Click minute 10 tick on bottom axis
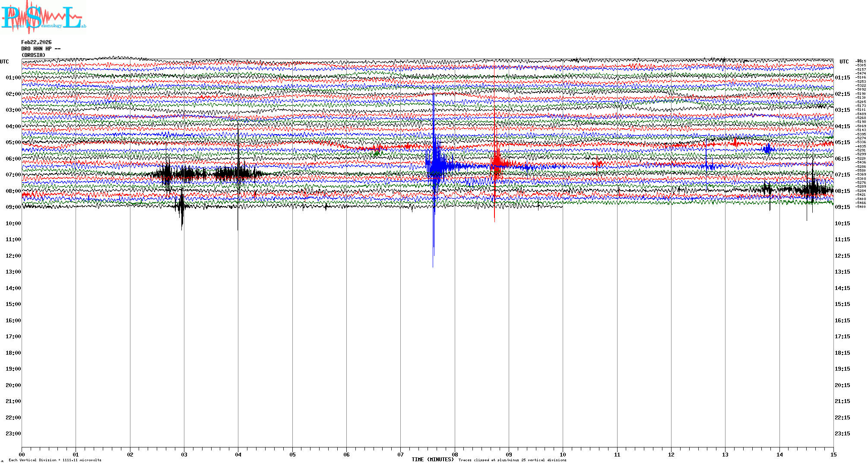The height and width of the screenshot is (466, 868). (x=563, y=454)
